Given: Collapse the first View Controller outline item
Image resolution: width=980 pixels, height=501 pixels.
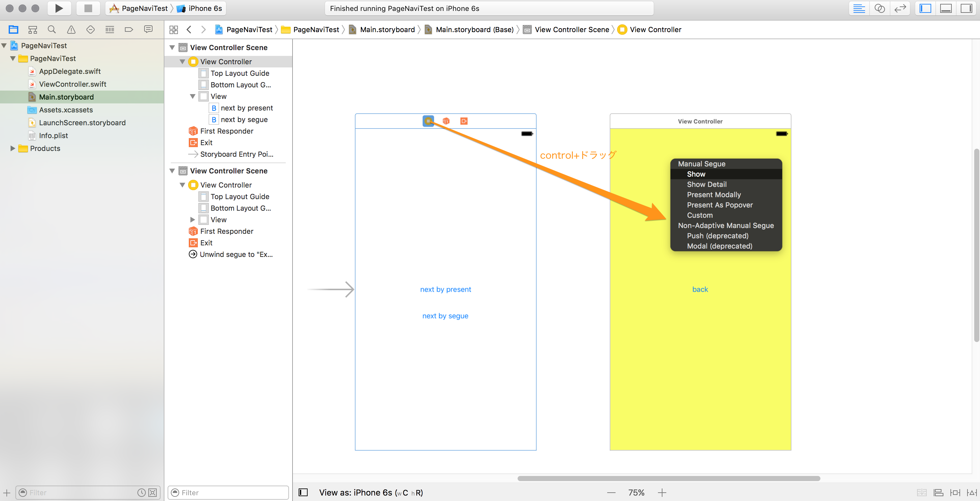Looking at the screenshot, I should coord(182,62).
